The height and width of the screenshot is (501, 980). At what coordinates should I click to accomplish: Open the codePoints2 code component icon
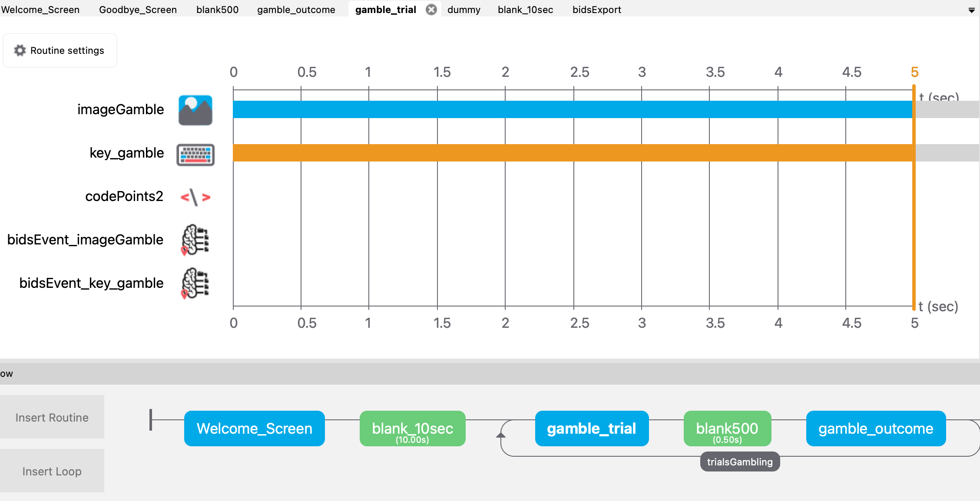(x=195, y=198)
